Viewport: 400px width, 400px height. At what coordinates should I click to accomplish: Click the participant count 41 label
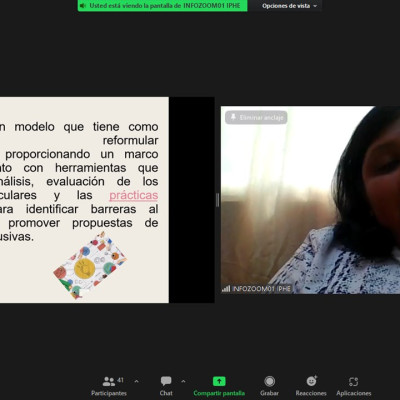pyautogui.click(x=120, y=380)
